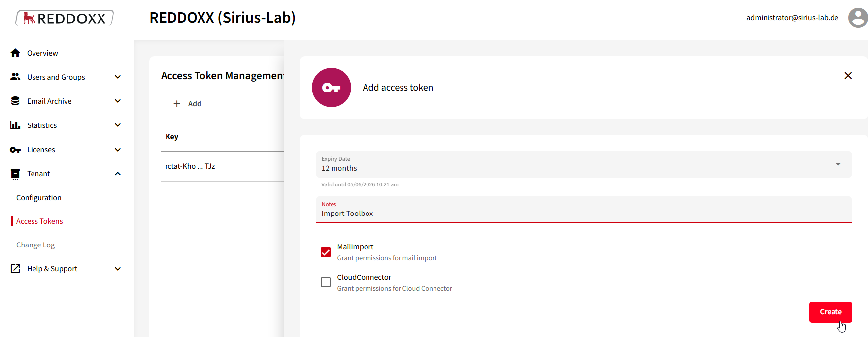Click the administrator@sirius-lab.de account name
Image resolution: width=868 pixels, height=337 pixels.
coord(792,18)
